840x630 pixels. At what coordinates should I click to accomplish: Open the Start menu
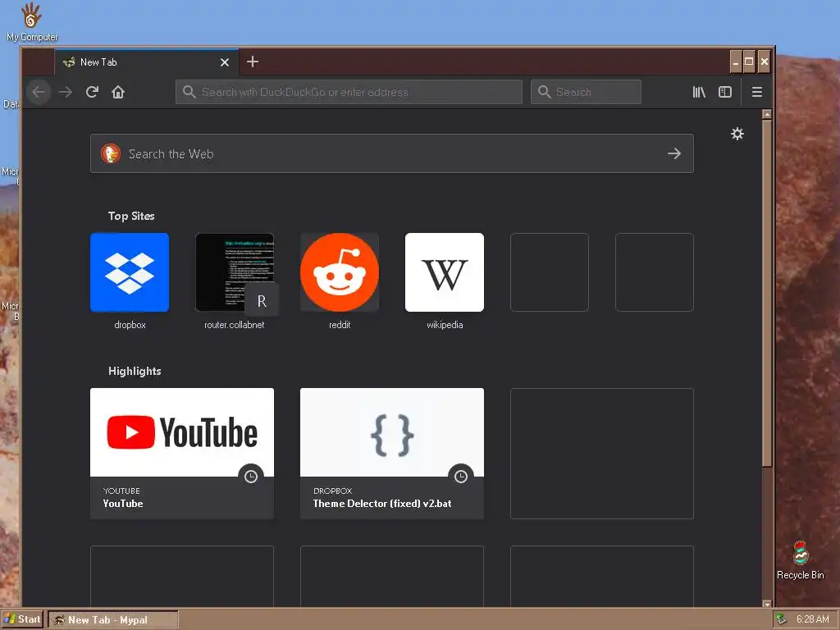[22, 619]
